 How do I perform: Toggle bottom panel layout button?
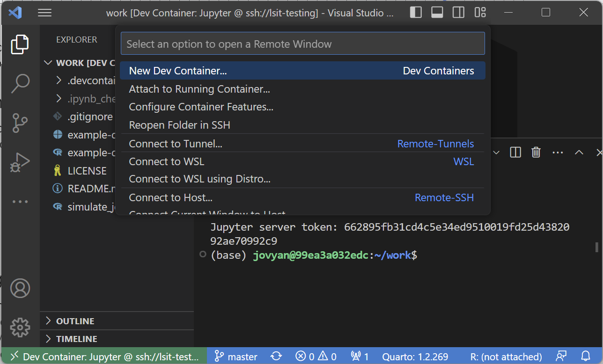(437, 13)
